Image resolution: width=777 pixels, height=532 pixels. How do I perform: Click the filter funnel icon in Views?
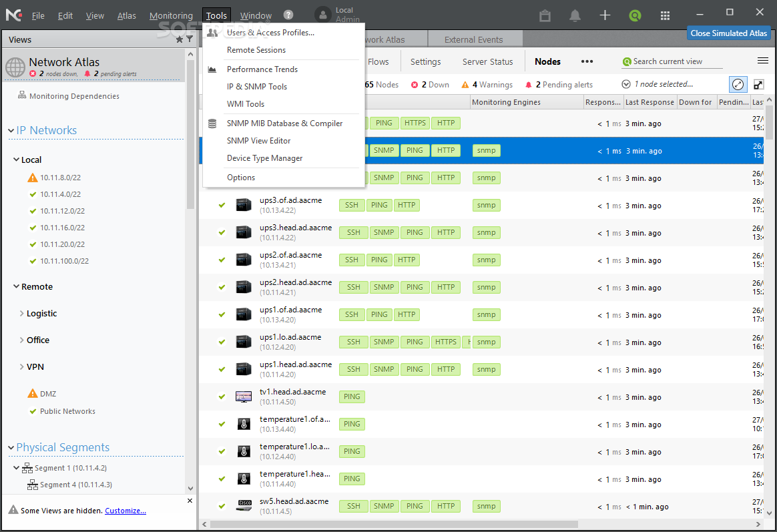click(x=190, y=39)
